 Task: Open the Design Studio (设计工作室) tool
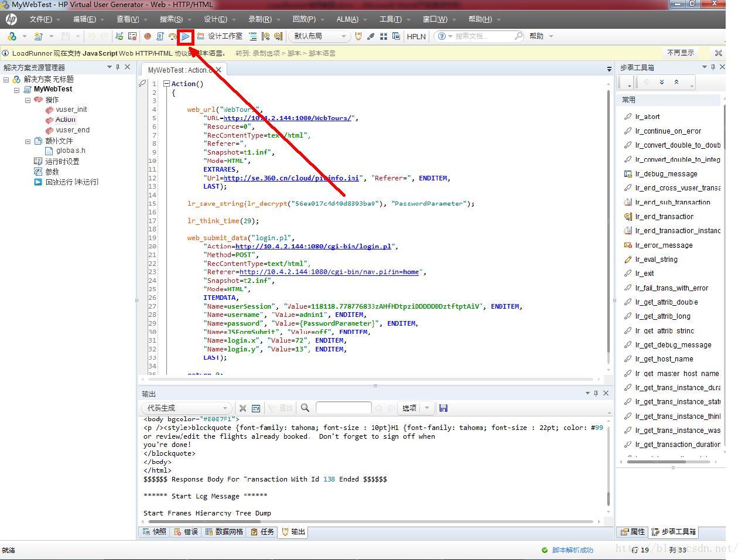coord(220,36)
